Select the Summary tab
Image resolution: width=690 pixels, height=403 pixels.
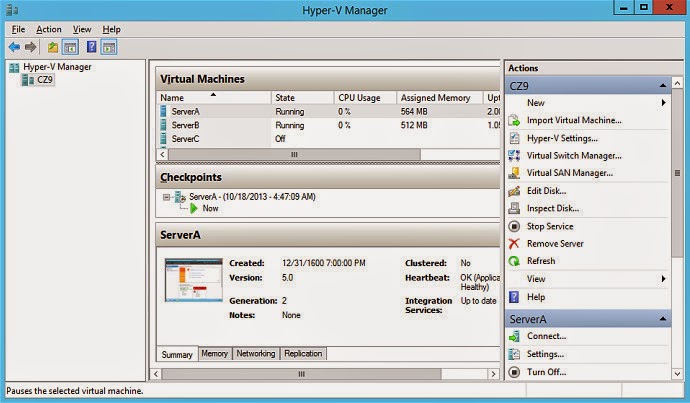tap(177, 354)
